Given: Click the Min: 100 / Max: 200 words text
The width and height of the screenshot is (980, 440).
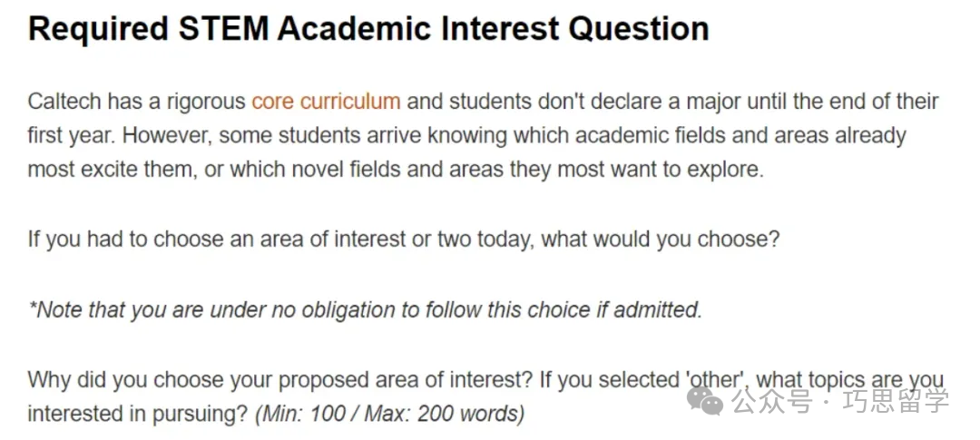Looking at the screenshot, I should [x=390, y=414].
